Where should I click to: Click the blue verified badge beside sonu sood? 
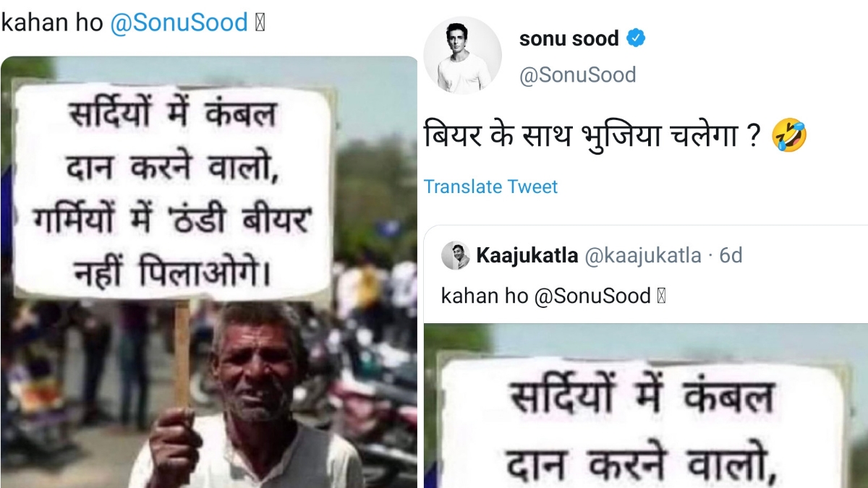636,38
